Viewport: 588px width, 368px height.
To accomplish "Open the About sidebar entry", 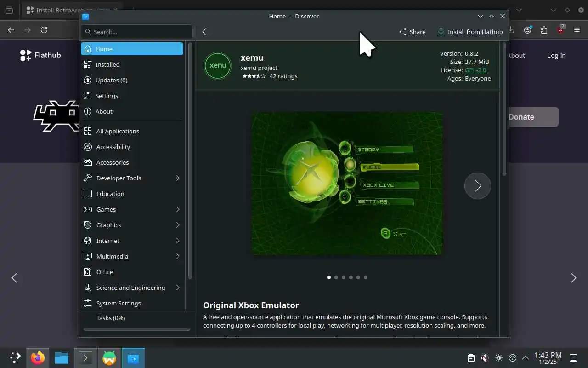I will pos(132,111).
